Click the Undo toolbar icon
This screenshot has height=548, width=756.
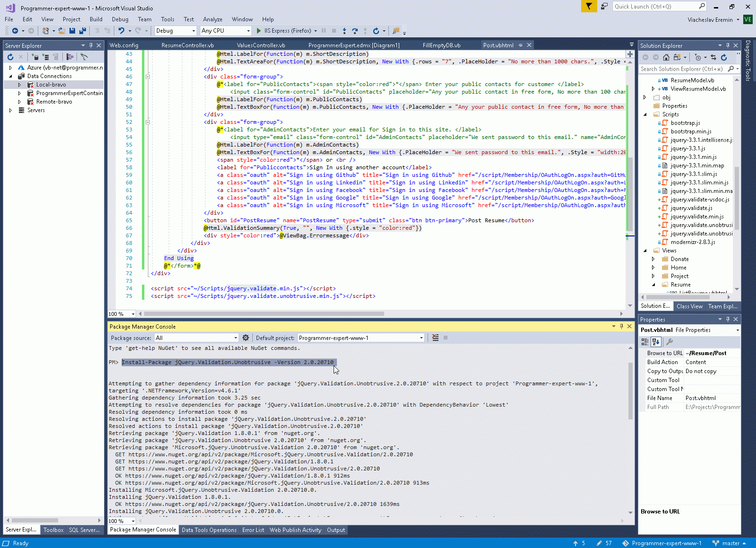coord(121,31)
